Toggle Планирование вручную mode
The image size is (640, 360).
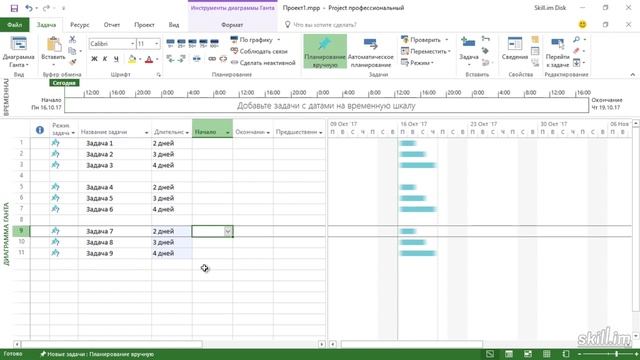click(325, 51)
